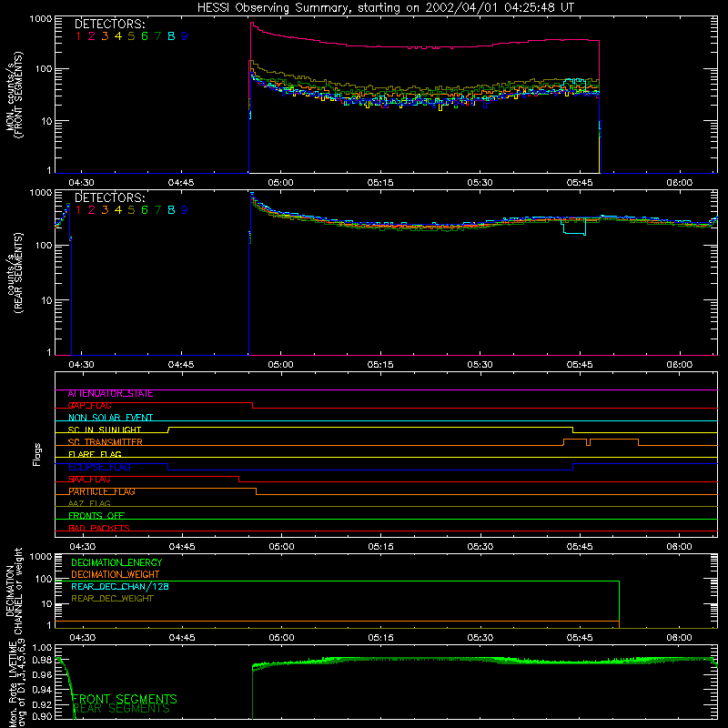Image resolution: width=728 pixels, height=728 pixels.
Task: Click detector 7 legend in front segments panel
Action: [x=157, y=36]
